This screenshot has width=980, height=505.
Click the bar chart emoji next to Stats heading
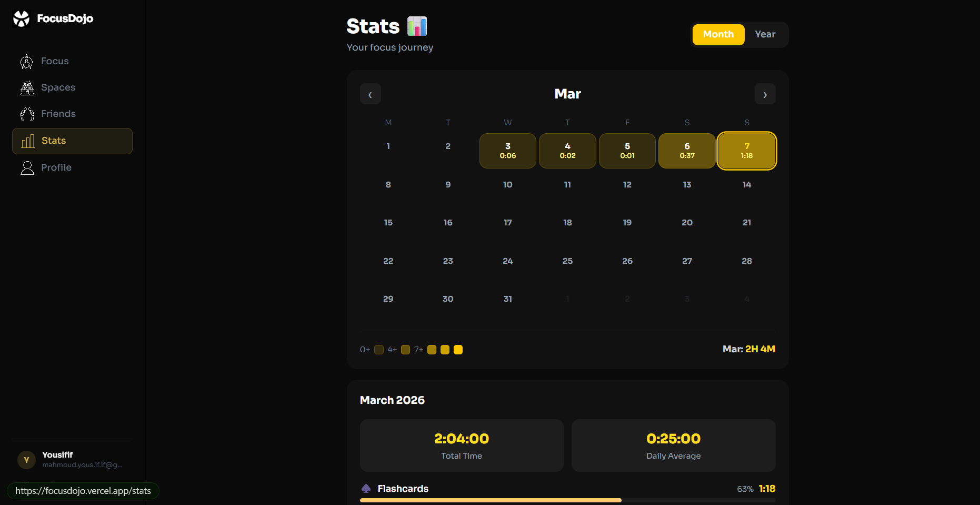pos(417,25)
